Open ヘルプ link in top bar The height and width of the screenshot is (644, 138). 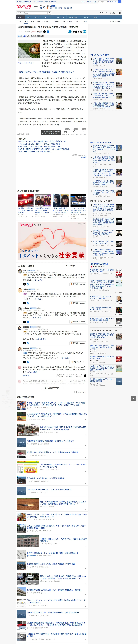(94, 2)
